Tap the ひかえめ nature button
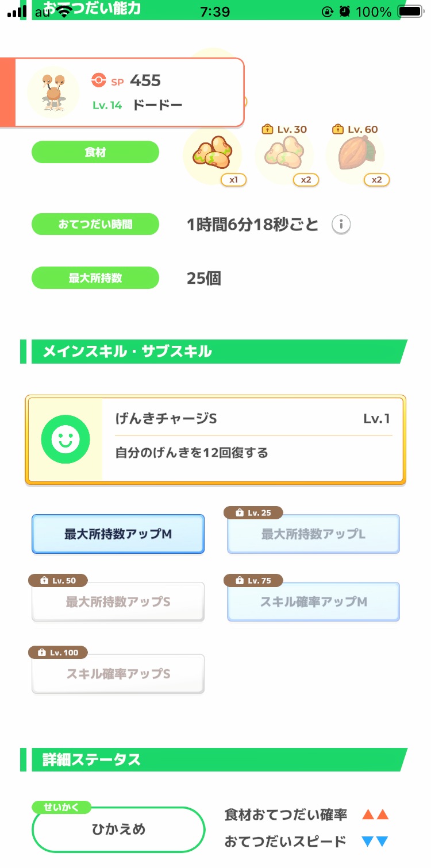Image resolution: width=431 pixels, height=868 pixels. 118,830
